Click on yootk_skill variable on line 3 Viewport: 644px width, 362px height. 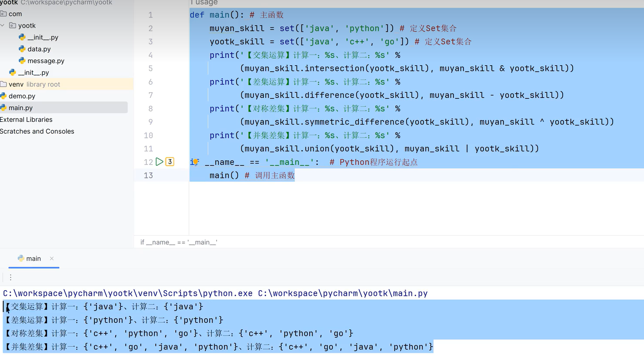tap(237, 42)
